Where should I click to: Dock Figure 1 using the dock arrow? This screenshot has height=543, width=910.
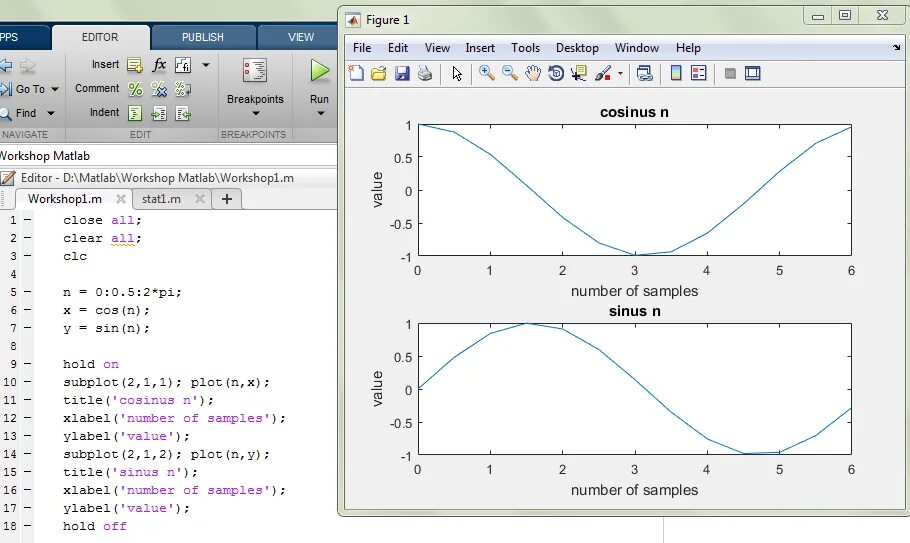pyautogui.click(x=897, y=48)
